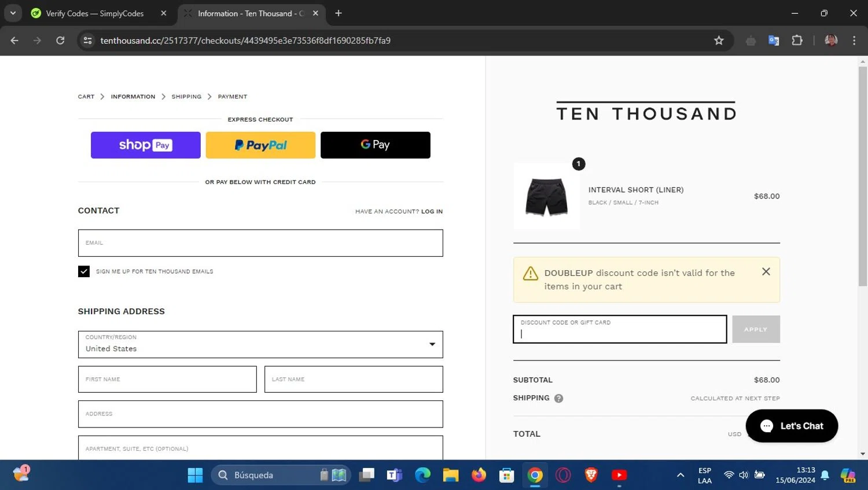Open the clock showing 13:13
Viewport: 868px width, 490px height.
[x=795, y=475]
